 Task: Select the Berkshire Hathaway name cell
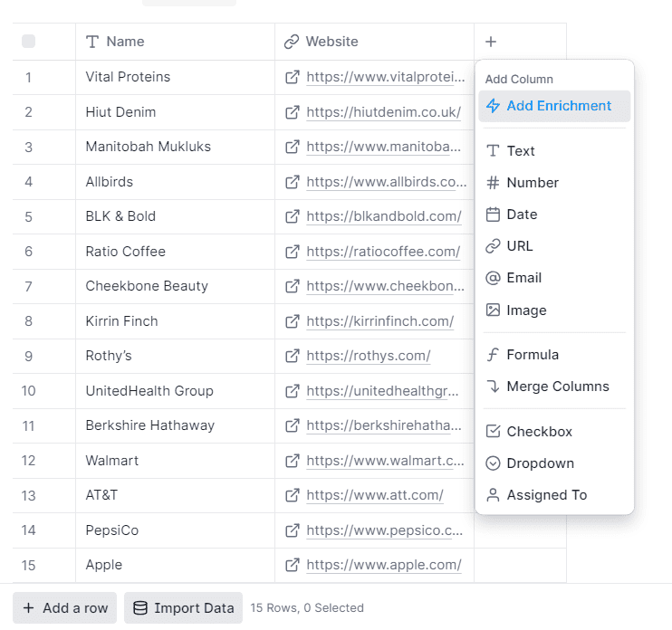[150, 425]
